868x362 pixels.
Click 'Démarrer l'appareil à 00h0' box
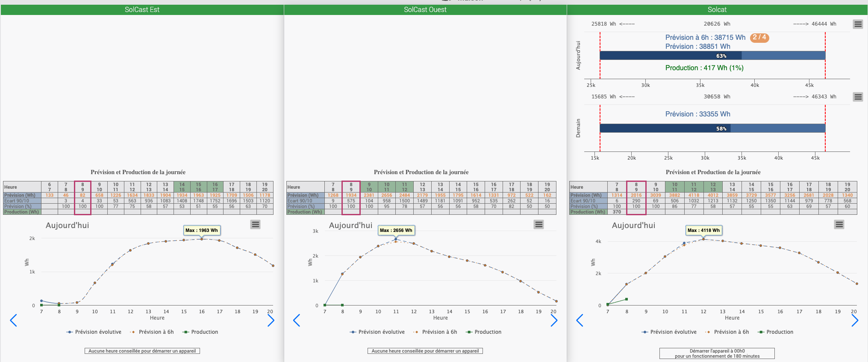coord(717,353)
